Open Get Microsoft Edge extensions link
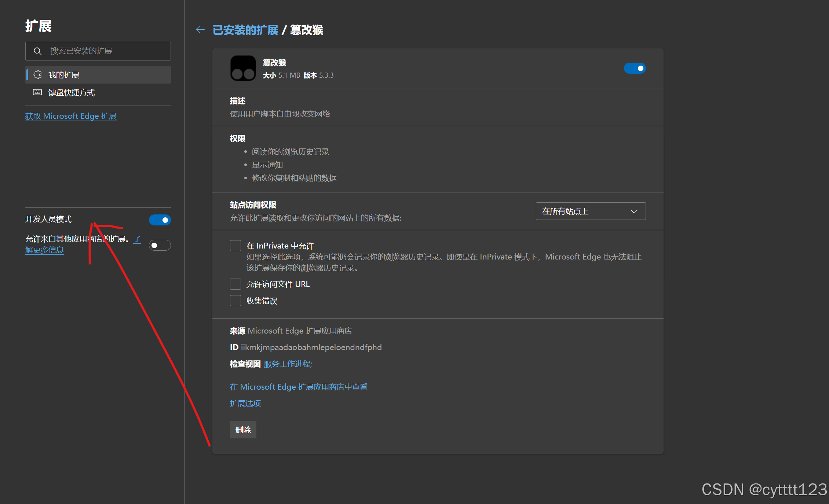 coord(71,116)
